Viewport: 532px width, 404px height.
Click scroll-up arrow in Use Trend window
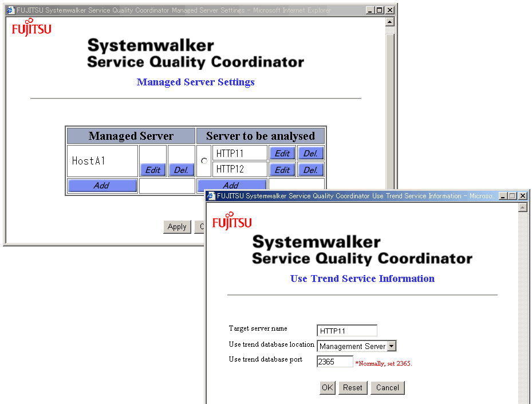coord(522,207)
